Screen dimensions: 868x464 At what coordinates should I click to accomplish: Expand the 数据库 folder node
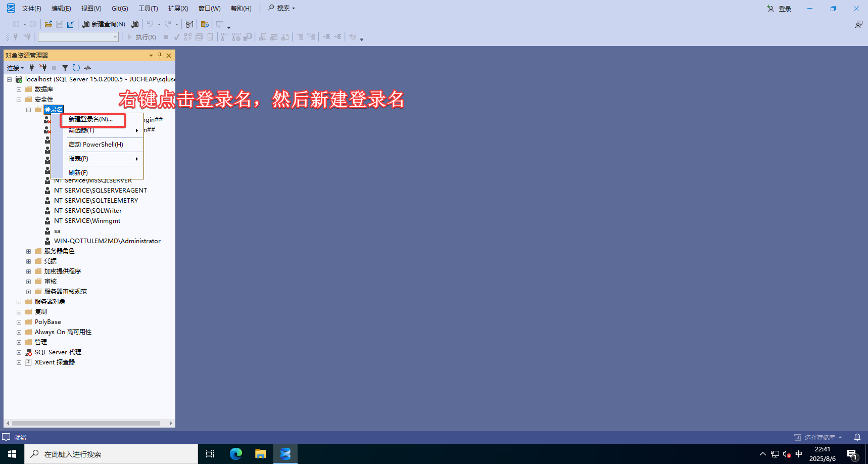coord(19,89)
